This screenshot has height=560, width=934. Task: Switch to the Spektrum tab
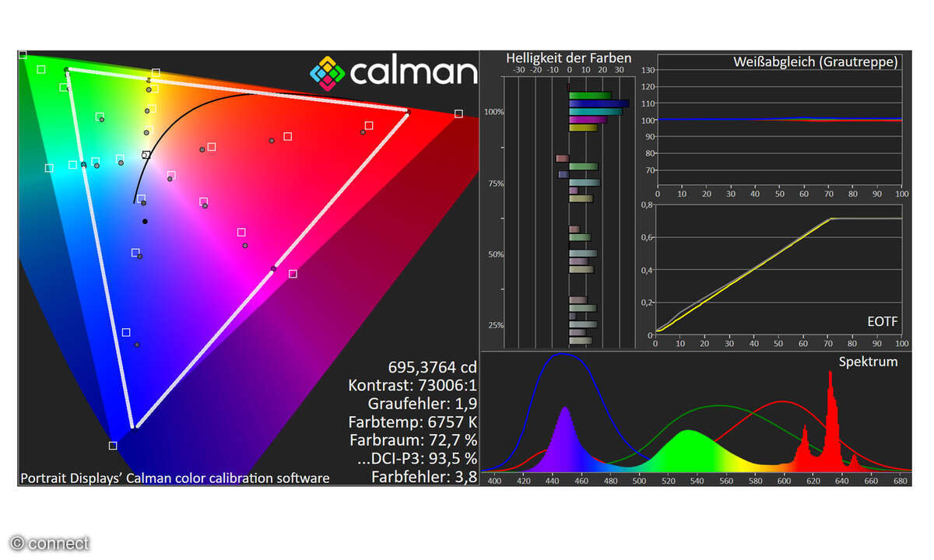pos(869,361)
